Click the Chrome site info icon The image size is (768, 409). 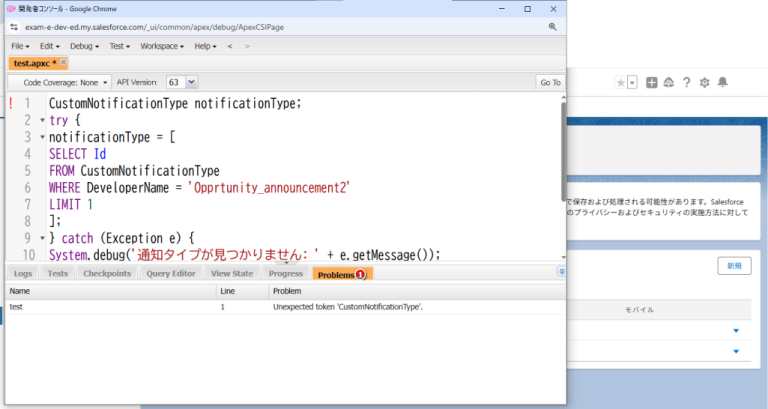(x=14, y=27)
